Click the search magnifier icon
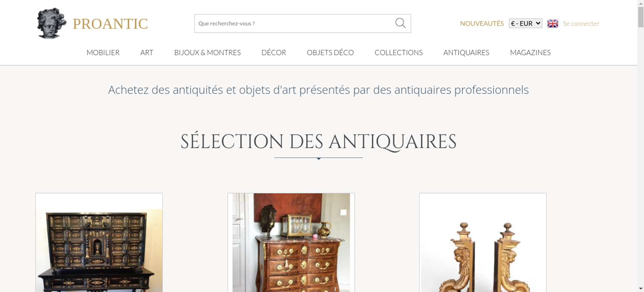 click(400, 23)
